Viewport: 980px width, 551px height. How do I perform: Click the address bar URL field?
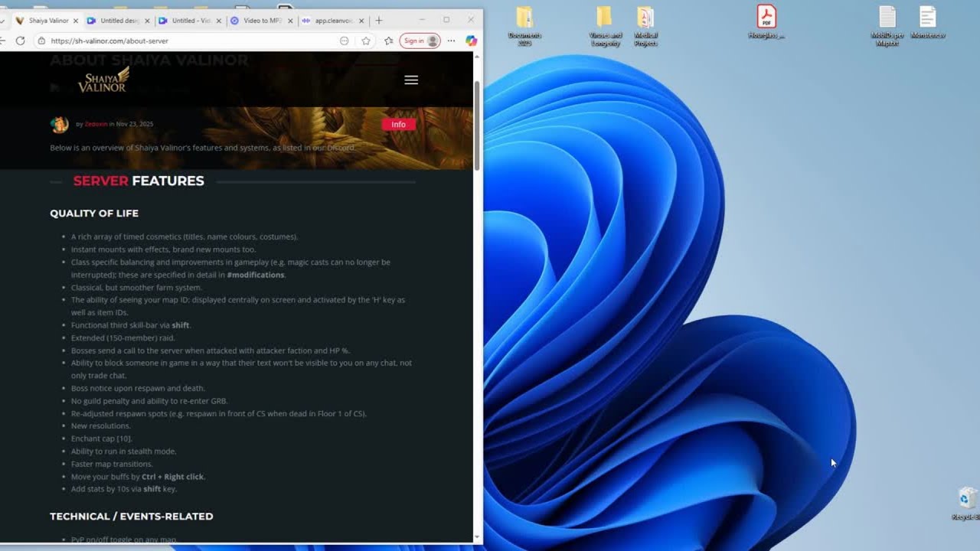[191, 41]
